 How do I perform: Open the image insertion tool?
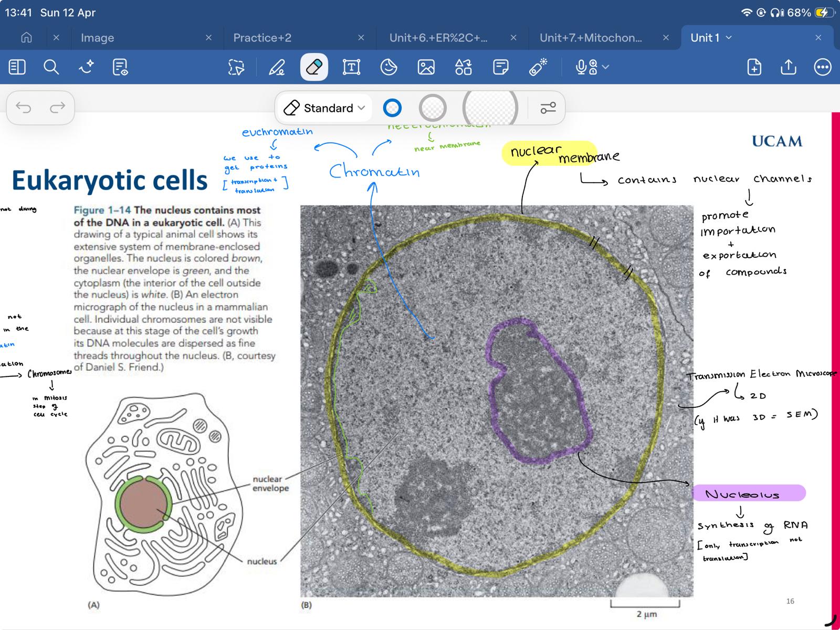[x=426, y=67]
